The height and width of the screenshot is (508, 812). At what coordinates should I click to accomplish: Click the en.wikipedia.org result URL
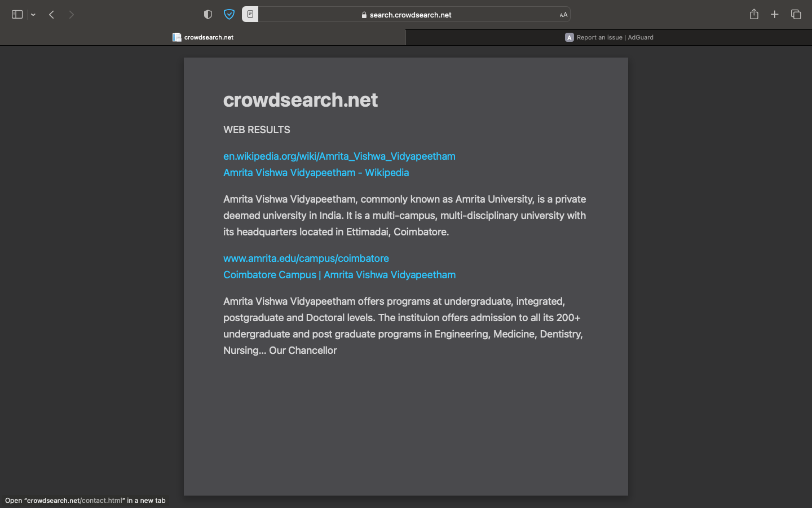pos(339,156)
